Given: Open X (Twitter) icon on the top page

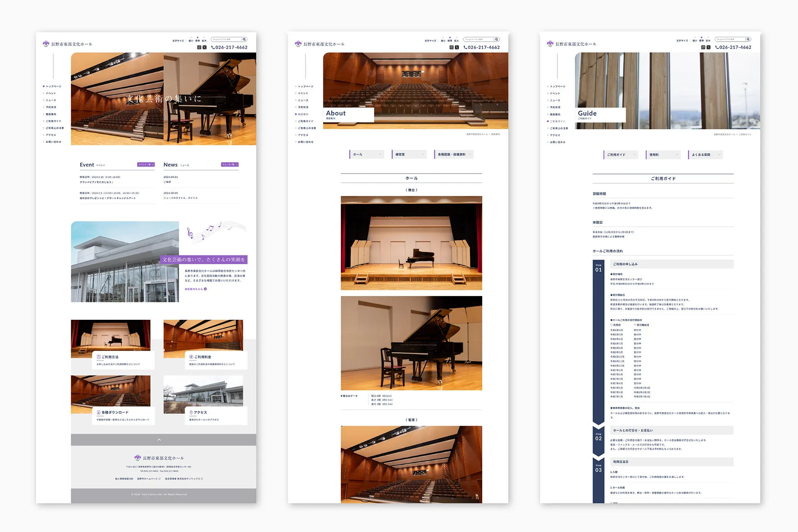Looking at the screenshot, I should pos(204,47).
